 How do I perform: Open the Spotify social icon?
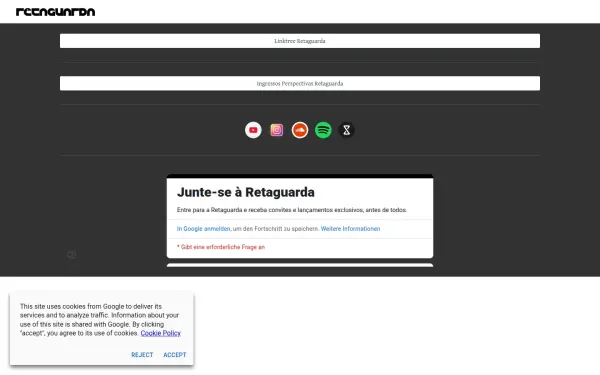pyautogui.click(x=323, y=130)
